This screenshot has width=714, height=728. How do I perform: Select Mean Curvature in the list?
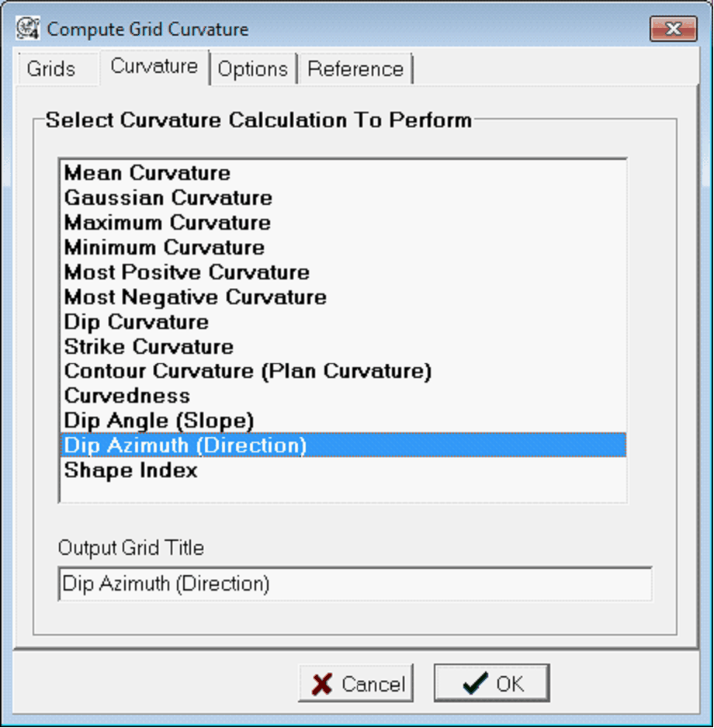click(x=147, y=173)
